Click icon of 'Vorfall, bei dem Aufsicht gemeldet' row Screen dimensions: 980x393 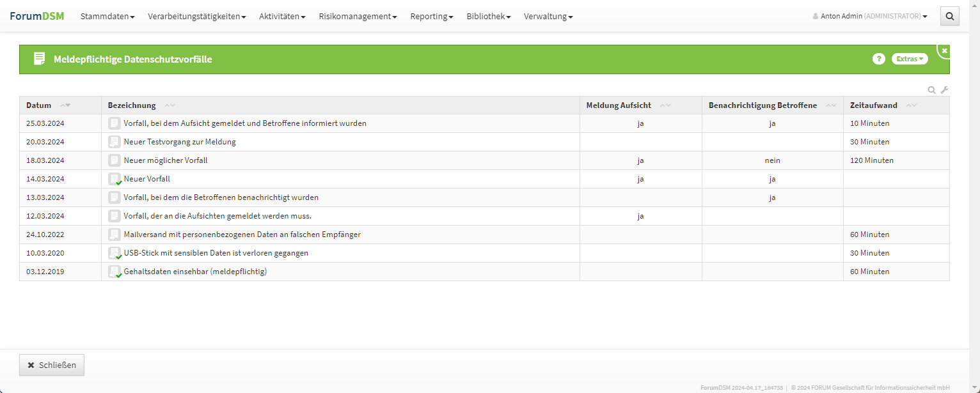click(x=114, y=123)
